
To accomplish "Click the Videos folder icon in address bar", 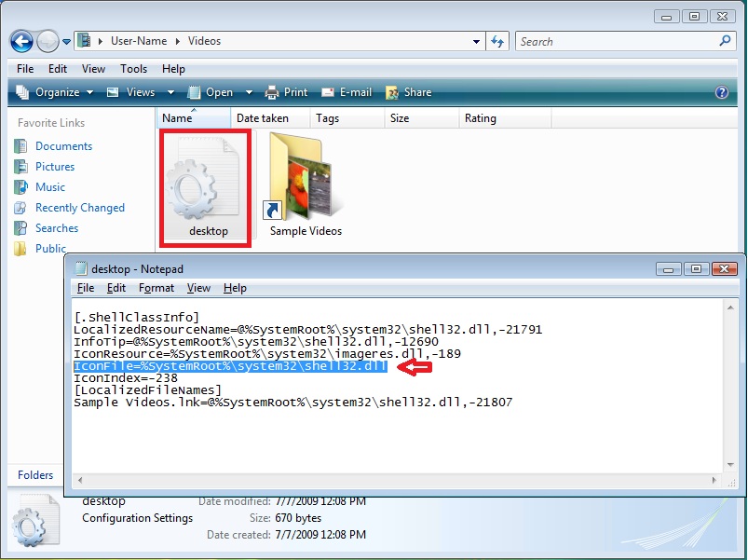I will click(84, 41).
